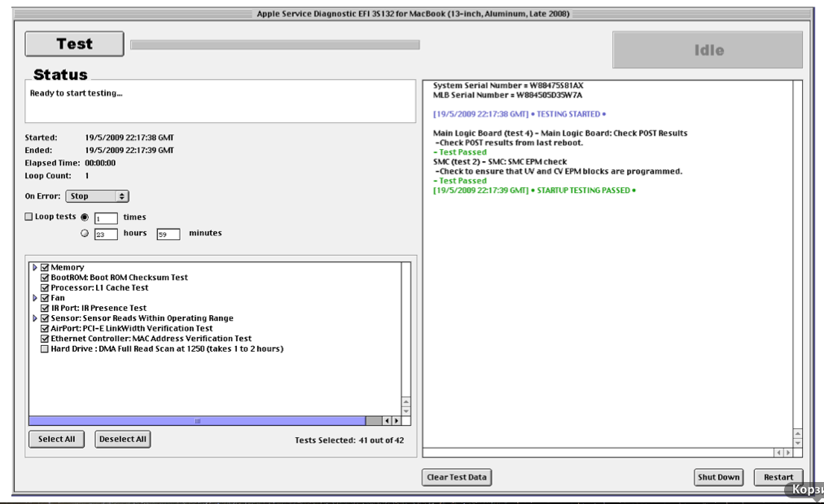Click log panel scroll up arrow
824x504 pixels.
[798, 434]
